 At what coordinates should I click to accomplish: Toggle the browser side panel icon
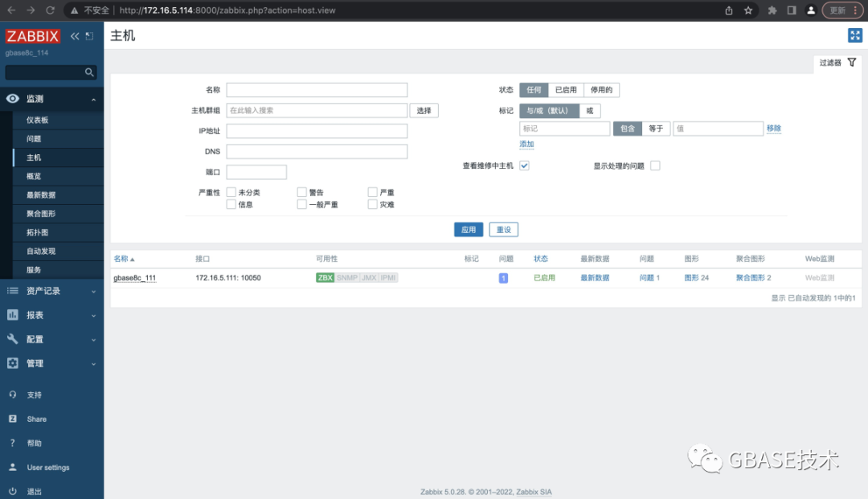coord(792,10)
